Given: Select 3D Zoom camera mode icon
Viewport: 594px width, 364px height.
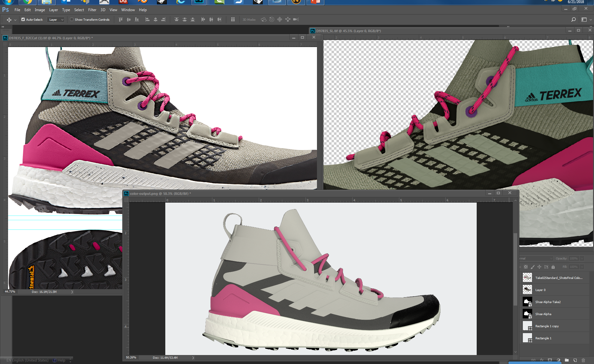Looking at the screenshot, I should [x=296, y=19].
